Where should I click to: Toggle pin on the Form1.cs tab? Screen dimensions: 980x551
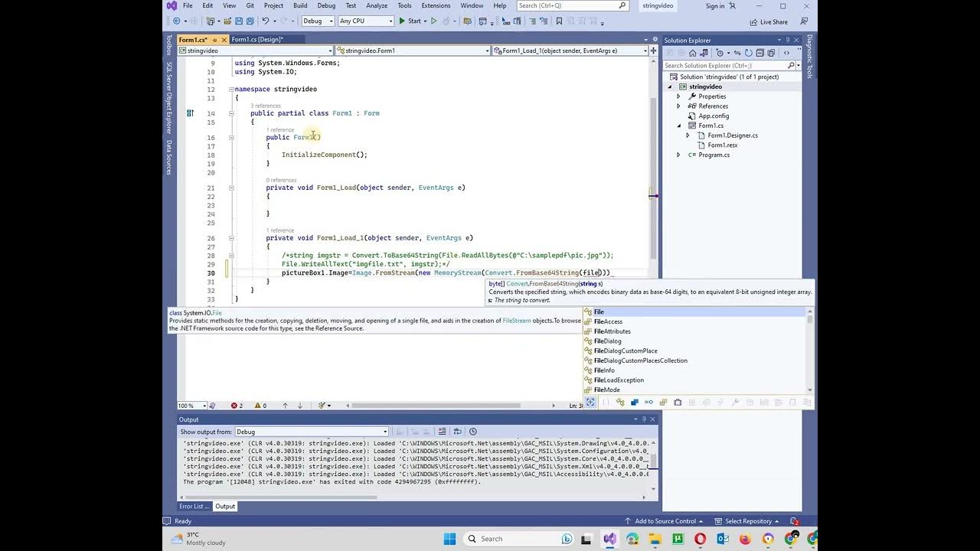[215, 40]
